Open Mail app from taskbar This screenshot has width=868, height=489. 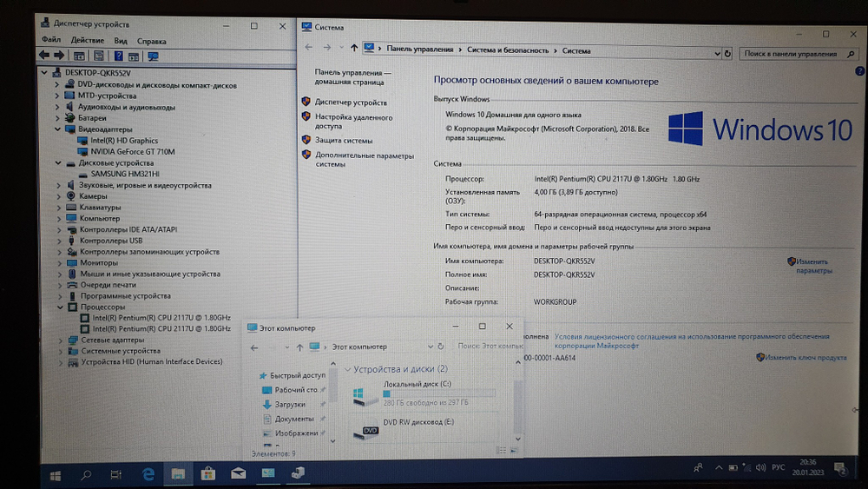238,473
